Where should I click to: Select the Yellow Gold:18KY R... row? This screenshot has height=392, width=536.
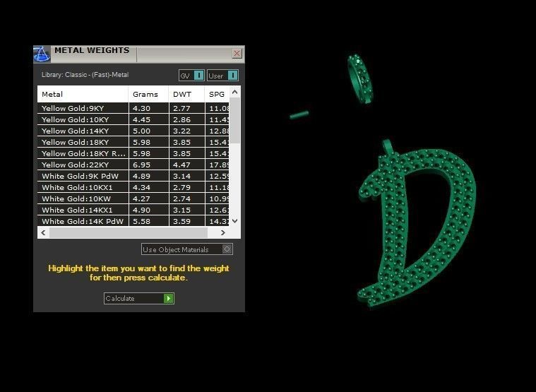tap(133, 153)
